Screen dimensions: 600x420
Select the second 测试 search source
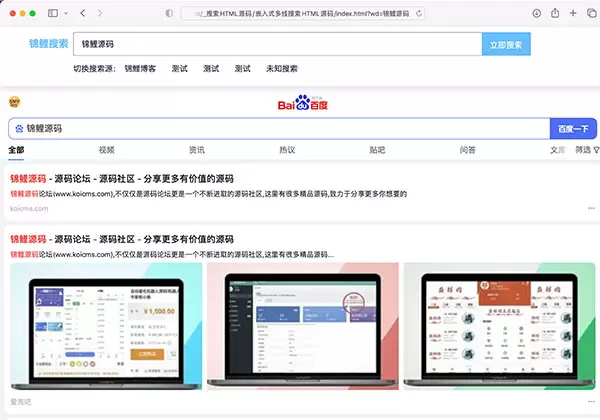[211, 68]
